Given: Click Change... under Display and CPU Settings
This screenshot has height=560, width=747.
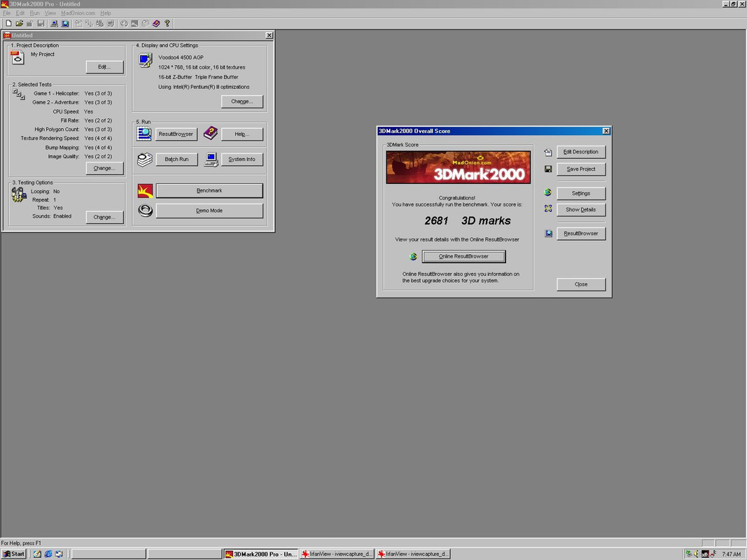Looking at the screenshot, I should point(242,101).
